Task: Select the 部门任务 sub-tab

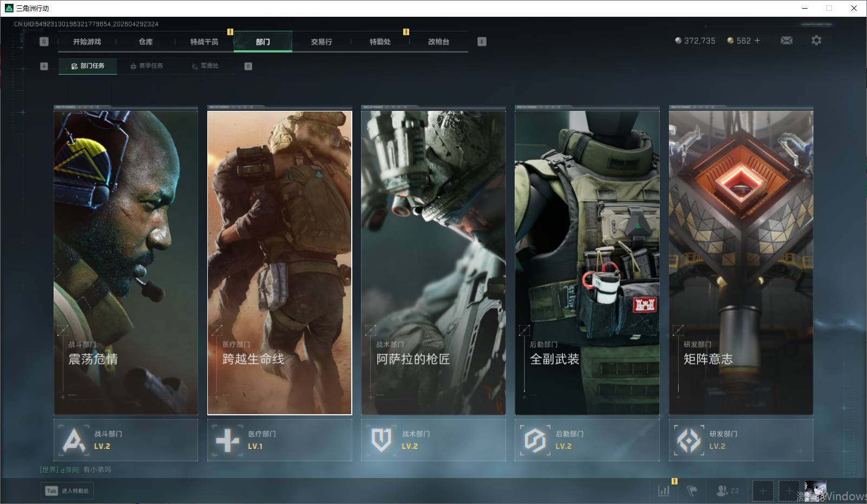Action: pyautogui.click(x=88, y=66)
